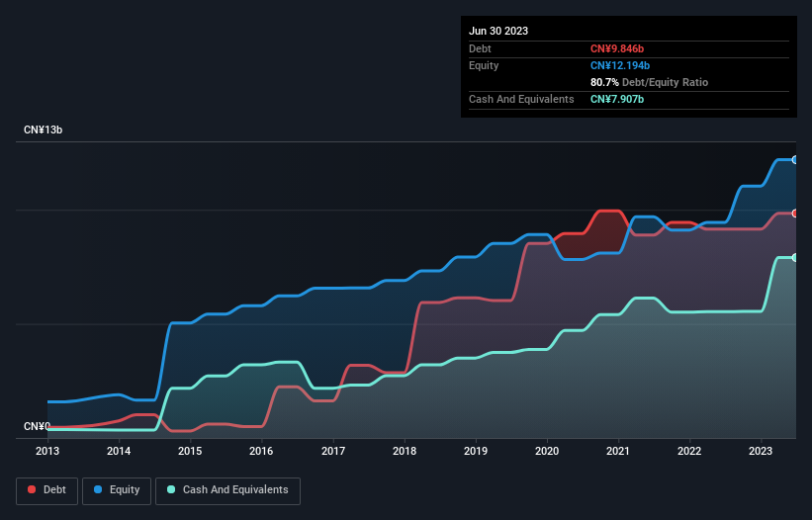Click the 2016 x-axis label
Screen dimensions: 812x520
pyautogui.click(x=261, y=451)
